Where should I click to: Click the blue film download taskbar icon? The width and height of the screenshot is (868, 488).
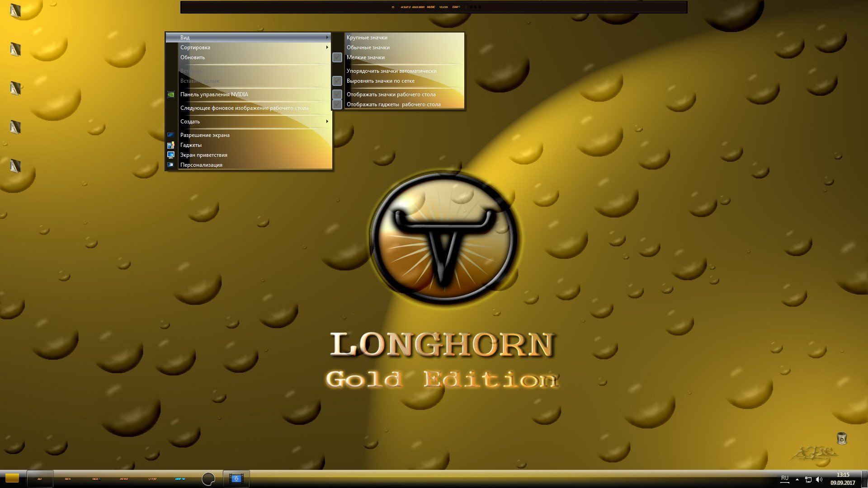coord(236,479)
